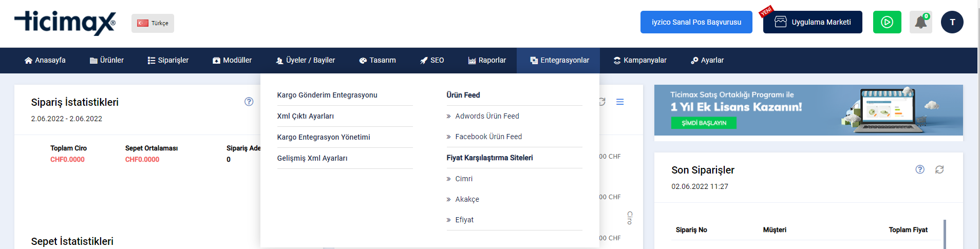
Task: Click the ticimax logo
Action: tap(65, 23)
